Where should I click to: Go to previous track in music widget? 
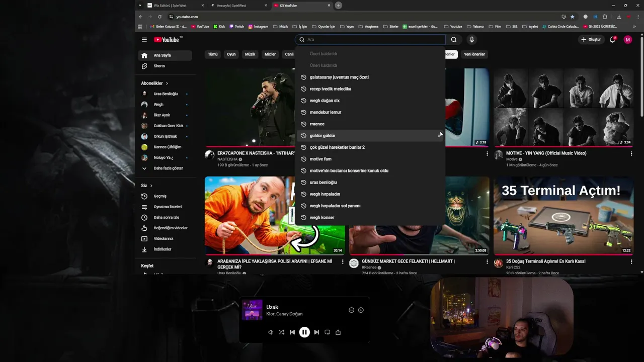(x=292, y=332)
